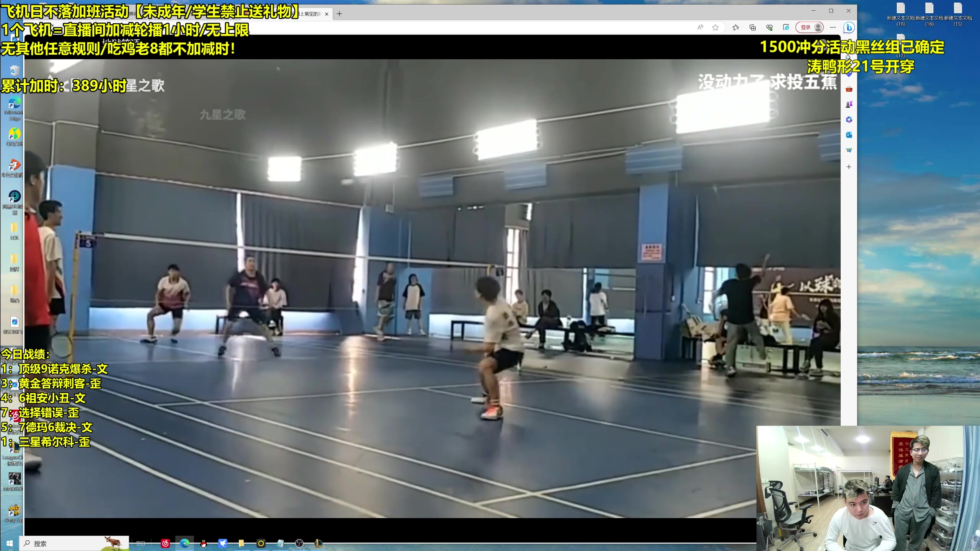
Task: Click the badminton video player area
Action: pyautogui.click(x=433, y=289)
